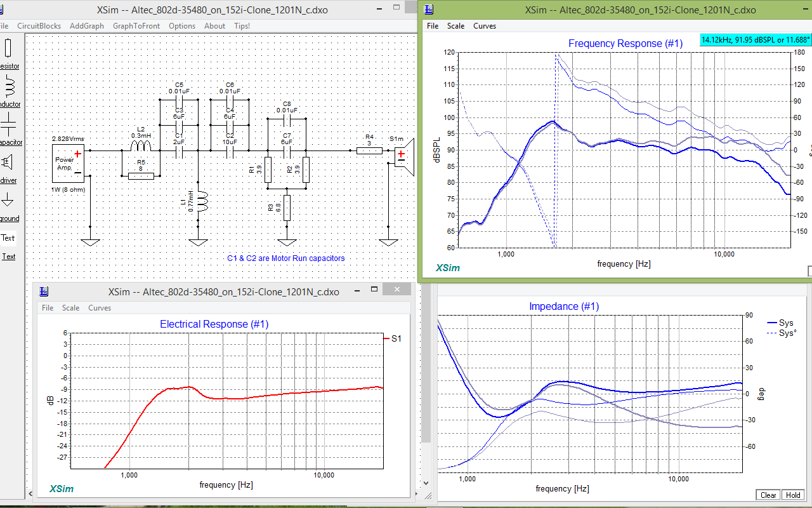Screen dimensions: 812x508
Task: Select inductor L2 0.3mH in schematic
Action: [x=140, y=147]
